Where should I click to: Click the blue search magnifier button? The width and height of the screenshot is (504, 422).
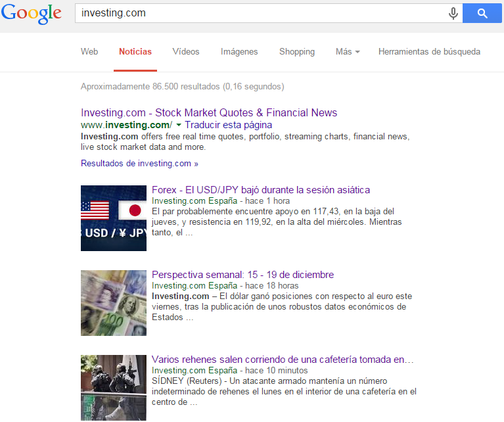coord(482,13)
